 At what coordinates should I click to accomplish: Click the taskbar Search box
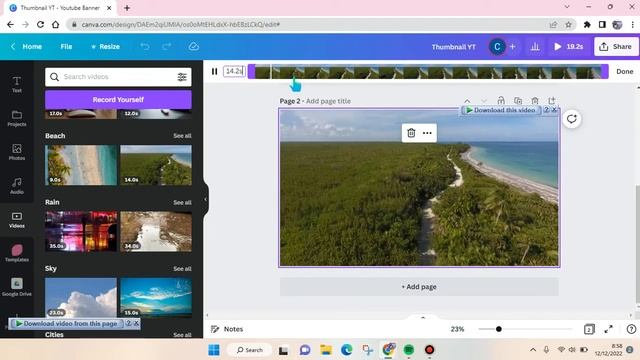coord(250,350)
